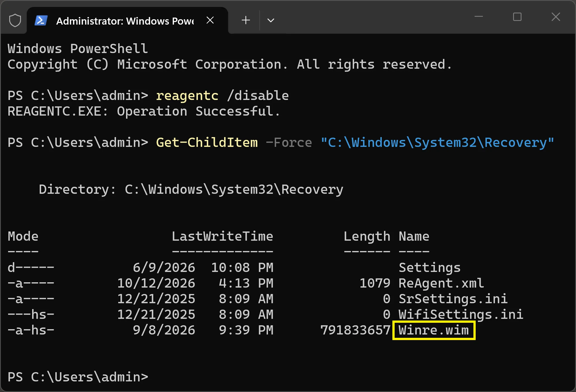Screen dimensions: 576x392
Task: Click 'REAGENTC.EXE: Operation Successful.' output
Action: tap(144, 111)
